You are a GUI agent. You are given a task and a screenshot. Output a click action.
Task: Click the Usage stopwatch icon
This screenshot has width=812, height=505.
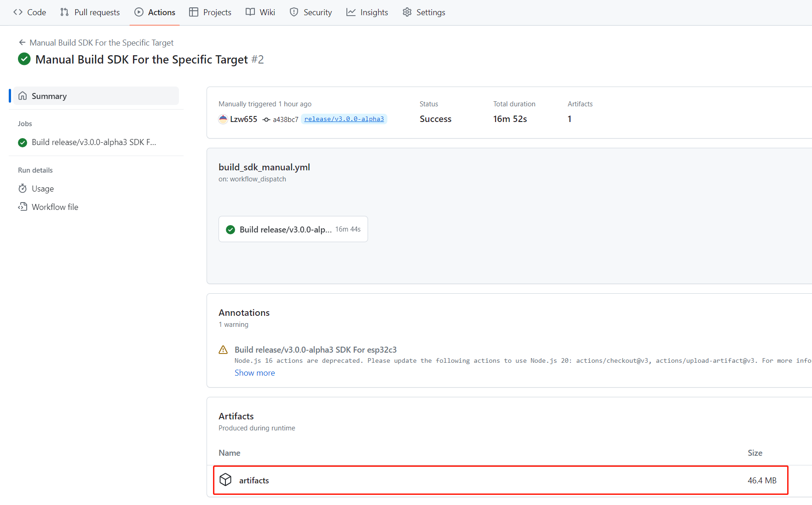tap(23, 189)
